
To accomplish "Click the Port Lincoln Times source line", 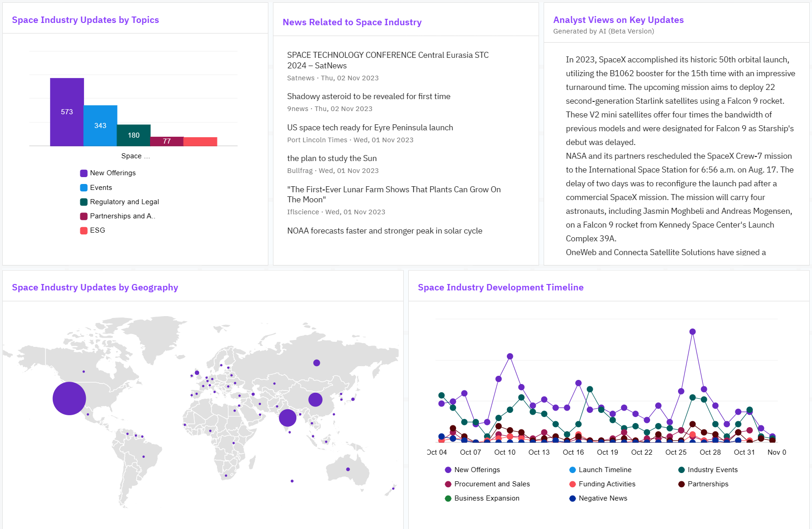I will pos(350,140).
